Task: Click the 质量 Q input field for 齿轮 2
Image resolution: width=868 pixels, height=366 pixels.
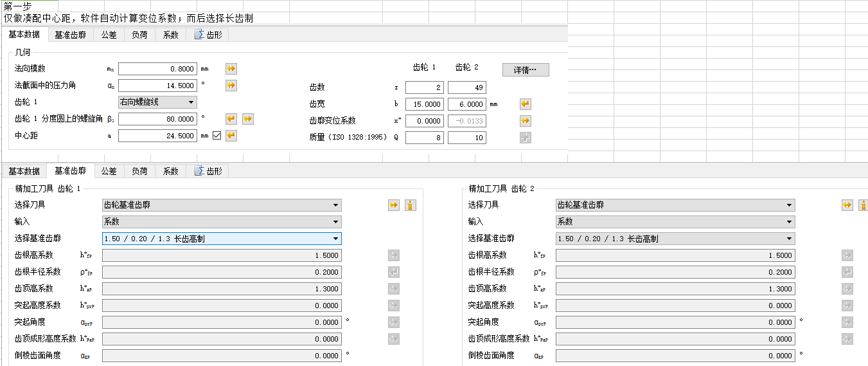Action: coord(466,138)
